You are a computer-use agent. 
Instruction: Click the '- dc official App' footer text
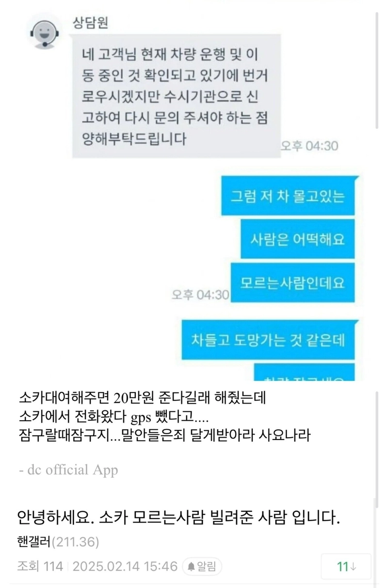coord(67,470)
